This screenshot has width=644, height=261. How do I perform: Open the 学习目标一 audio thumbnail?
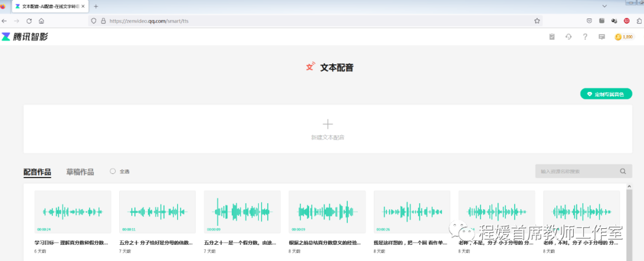[73, 212]
